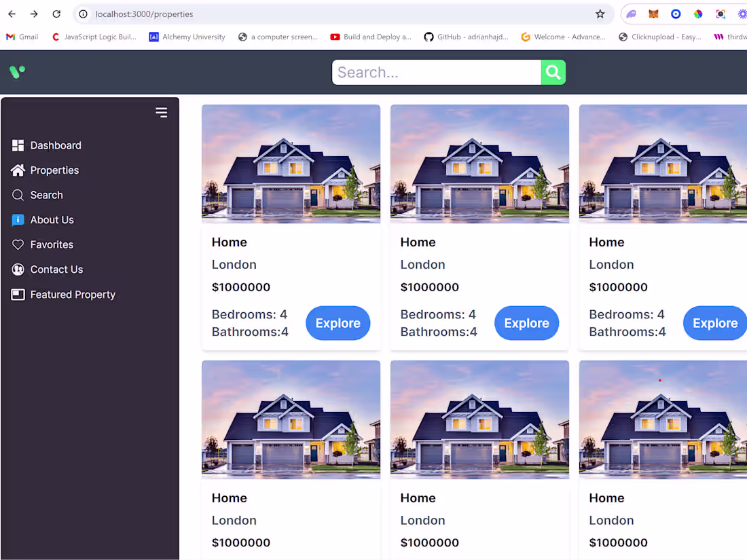Click the magnifying glass Search icon in sidebar
Viewport: 747px width, 560px height.
coord(16,195)
